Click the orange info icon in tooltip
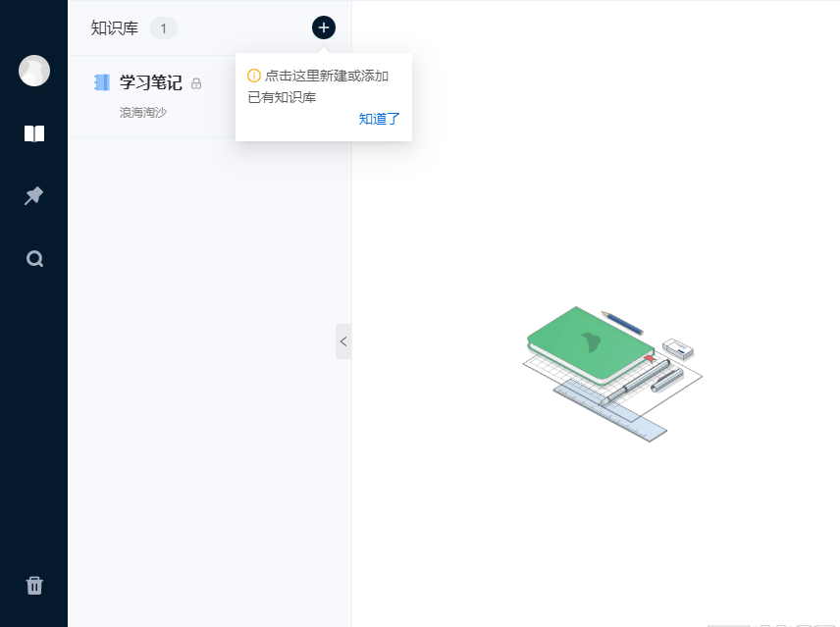The width and height of the screenshot is (840, 627). coord(254,76)
